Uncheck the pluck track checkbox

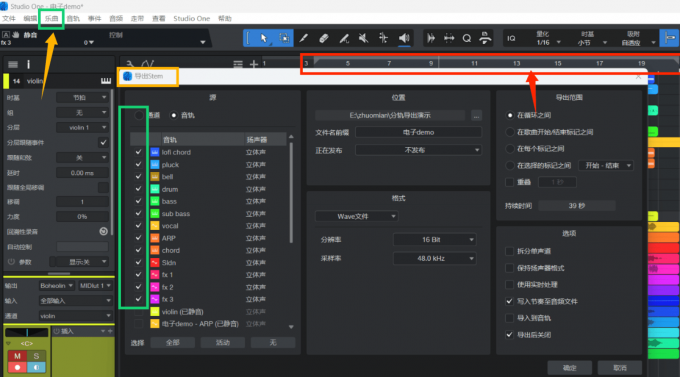click(138, 164)
